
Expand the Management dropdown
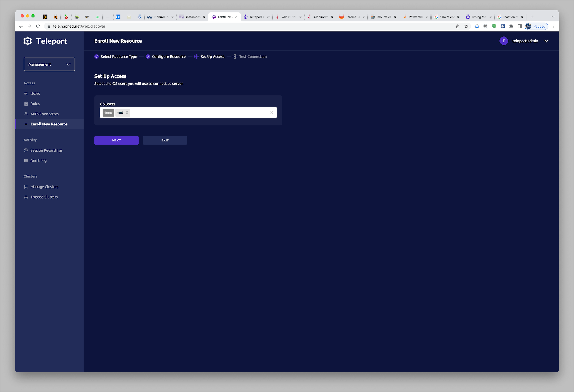pos(49,64)
